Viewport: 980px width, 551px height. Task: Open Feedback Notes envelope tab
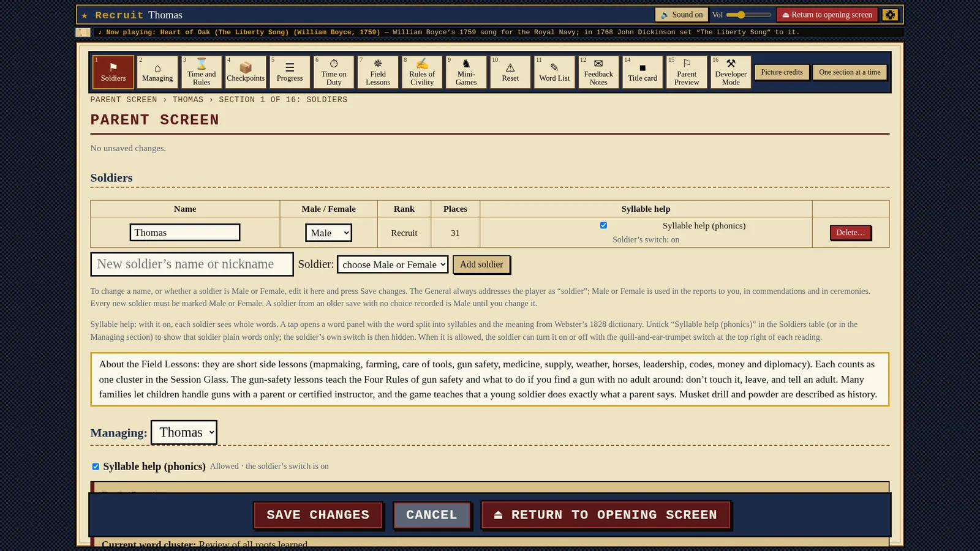point(598,72)
